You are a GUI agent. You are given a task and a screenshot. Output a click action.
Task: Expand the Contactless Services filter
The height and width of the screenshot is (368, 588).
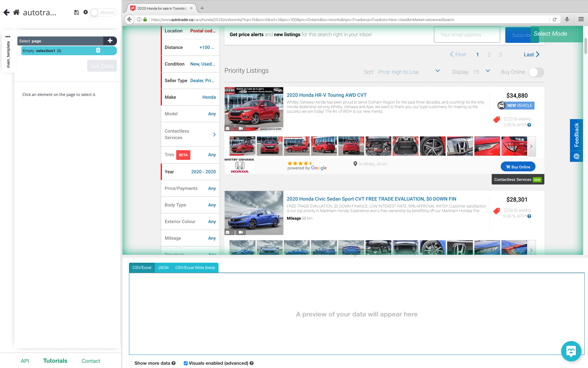pos(190,134)
